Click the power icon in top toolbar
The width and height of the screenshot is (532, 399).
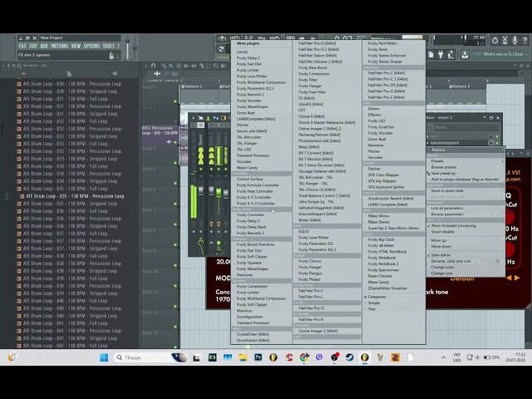pos(495,41)
